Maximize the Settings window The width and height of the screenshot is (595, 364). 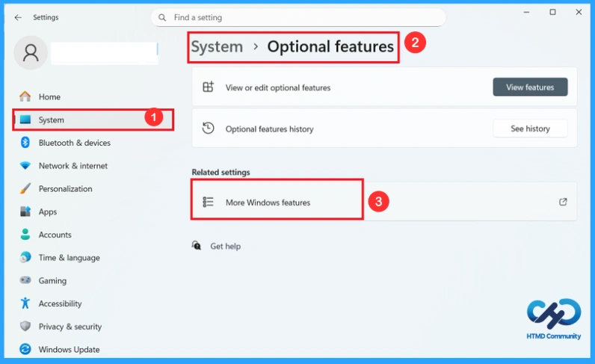tap(552, 12)
